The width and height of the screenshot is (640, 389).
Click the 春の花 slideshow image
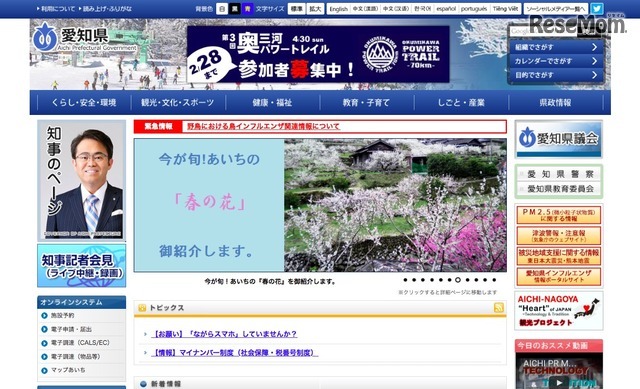point(320,205)
